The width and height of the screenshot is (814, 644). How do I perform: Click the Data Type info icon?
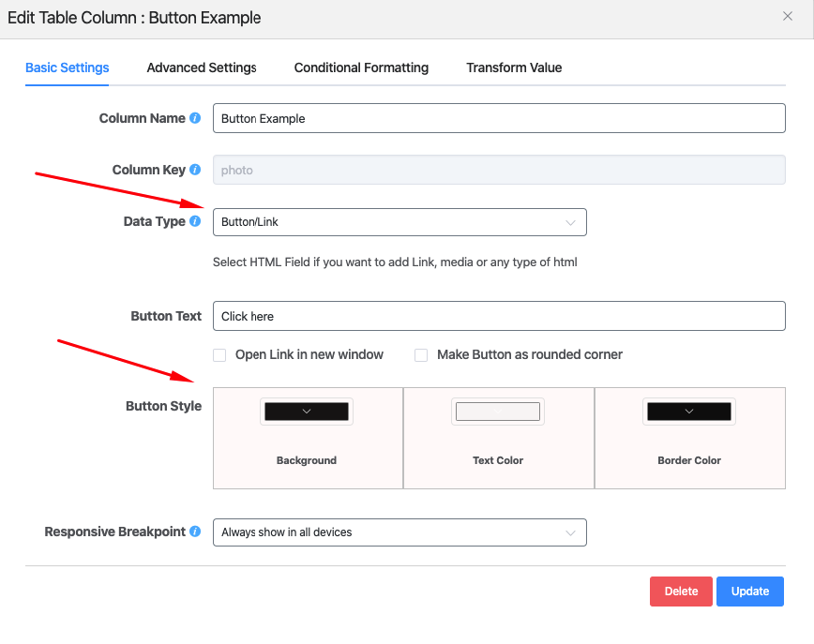[195, 221]
